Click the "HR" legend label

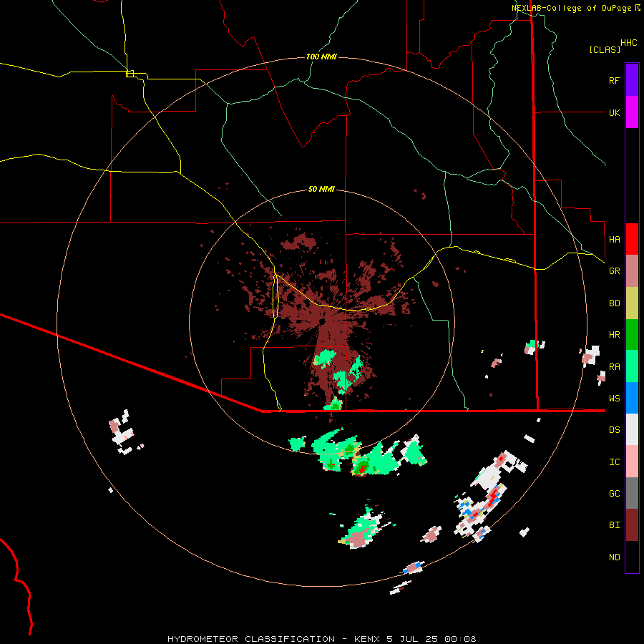[614, 335]
